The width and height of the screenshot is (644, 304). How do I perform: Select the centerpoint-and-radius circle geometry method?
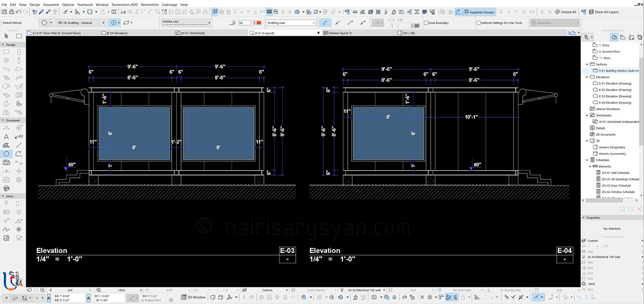(114, 23)
